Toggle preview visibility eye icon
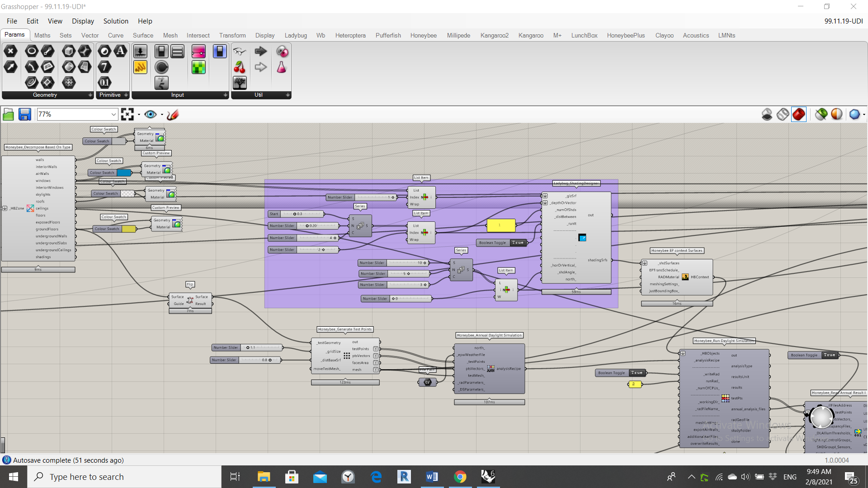This screenshot has height=488, width=868. tap(151, 114)
